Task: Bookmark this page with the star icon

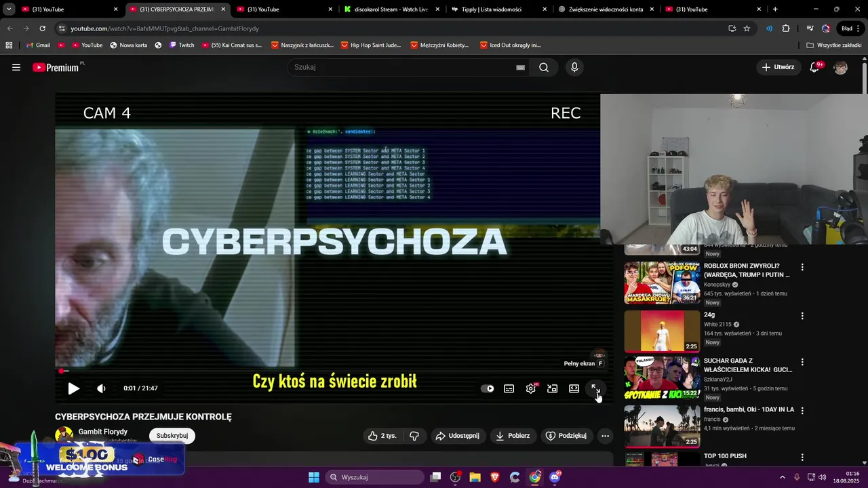Action: pos(747,28)
